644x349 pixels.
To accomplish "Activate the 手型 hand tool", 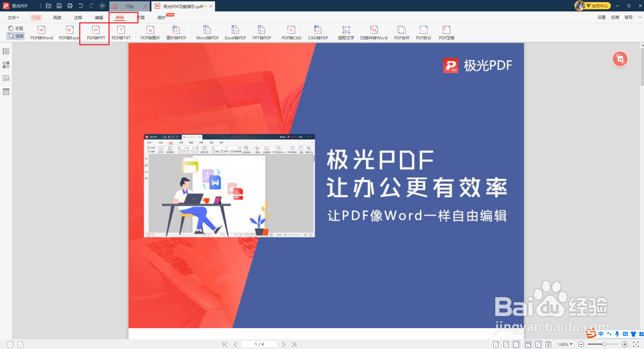I will pos(16,28).
